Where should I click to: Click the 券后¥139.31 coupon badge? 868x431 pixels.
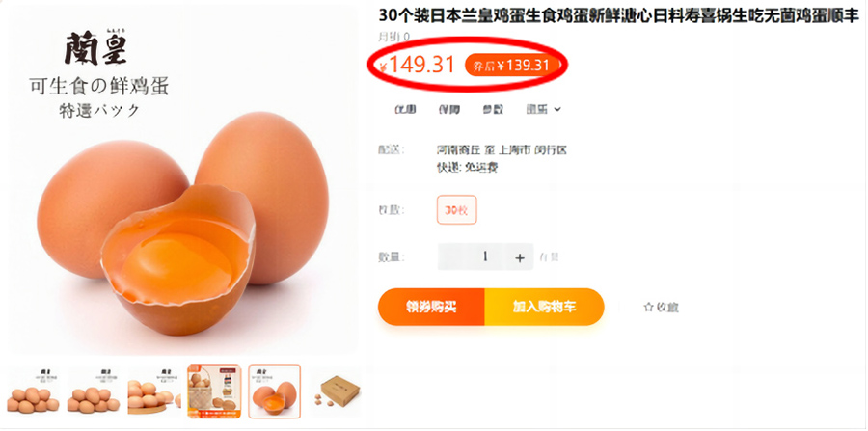point(508,66)
